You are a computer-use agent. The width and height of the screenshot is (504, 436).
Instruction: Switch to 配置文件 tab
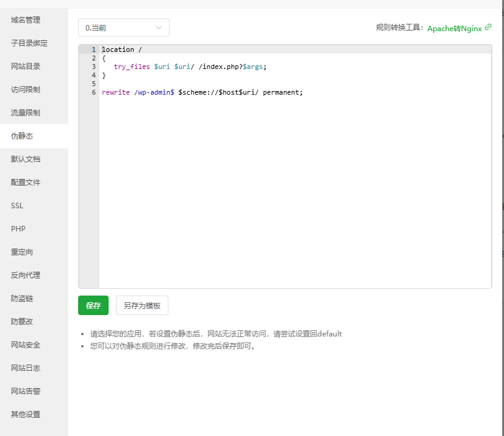[26, 183]
